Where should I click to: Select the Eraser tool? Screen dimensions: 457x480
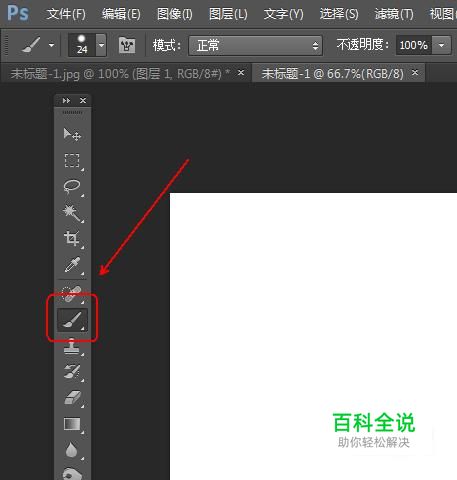point(72,398)
